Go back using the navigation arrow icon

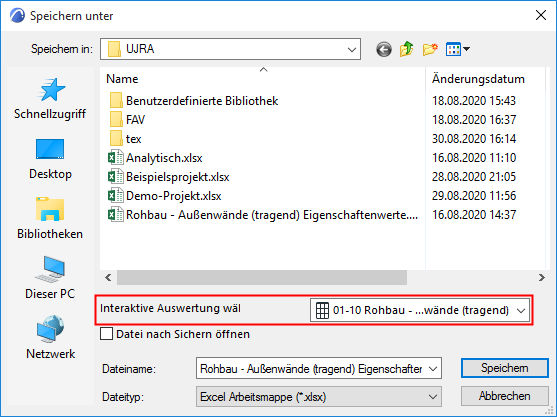click(x=384, y=49)
